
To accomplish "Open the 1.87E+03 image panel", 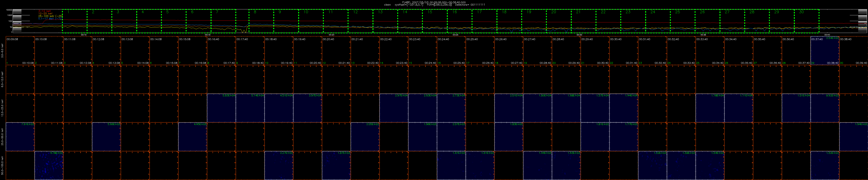I will coord(336,165).
